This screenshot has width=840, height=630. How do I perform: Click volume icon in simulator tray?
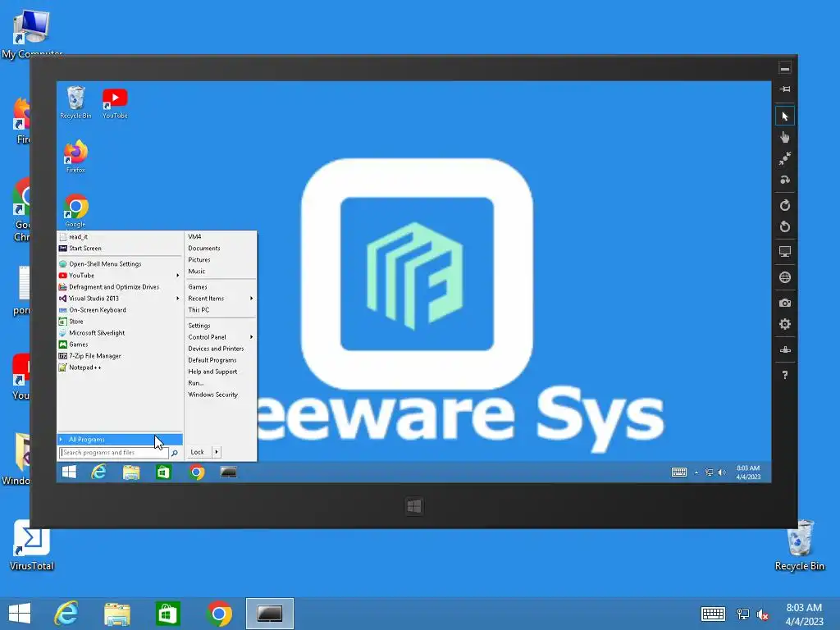point(722,472)
